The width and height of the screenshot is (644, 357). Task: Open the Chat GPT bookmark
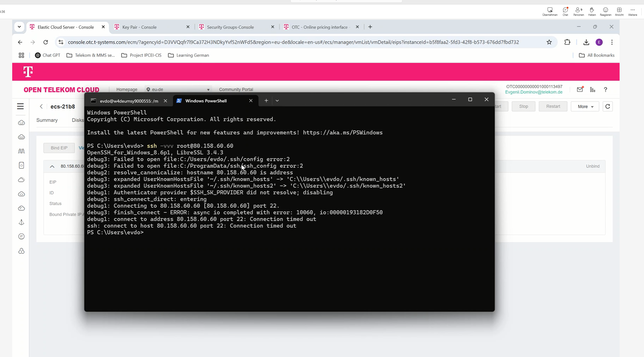[x=48, y=55]
